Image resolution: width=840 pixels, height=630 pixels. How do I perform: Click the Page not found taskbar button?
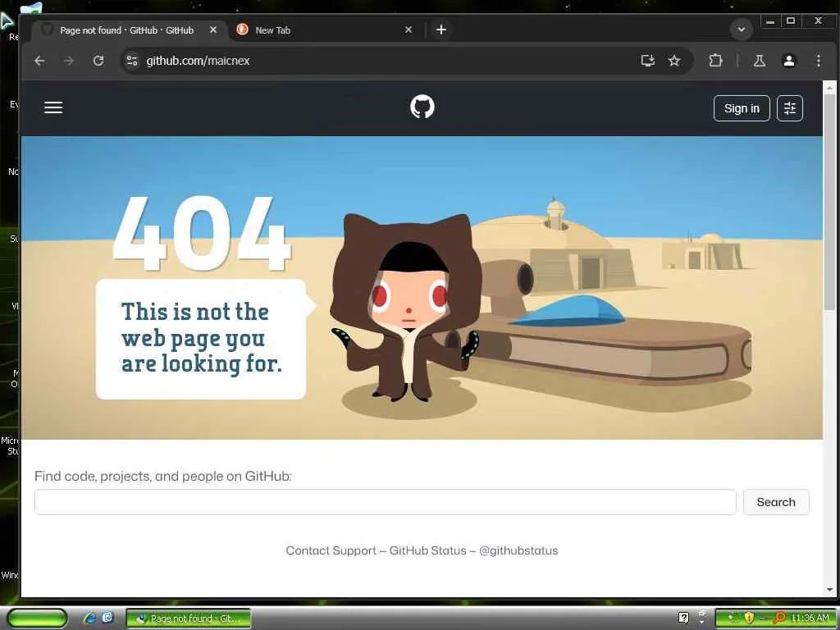click(x=189, y=619)
